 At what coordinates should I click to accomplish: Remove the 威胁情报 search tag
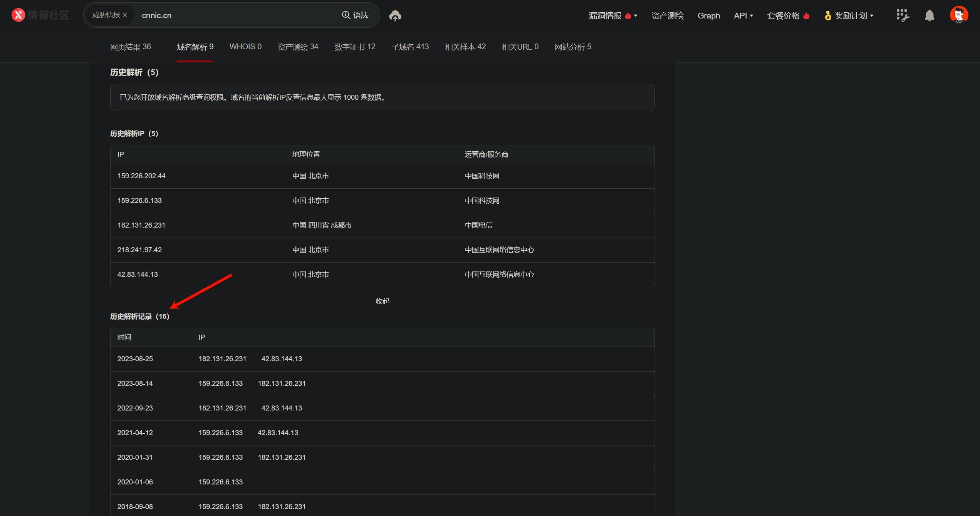[125, 15]
